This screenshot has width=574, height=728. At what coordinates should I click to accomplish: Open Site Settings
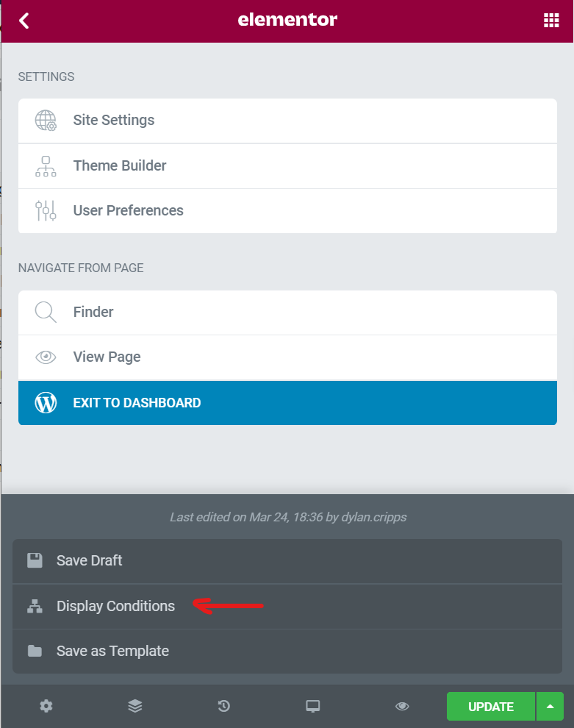point(287,121)
